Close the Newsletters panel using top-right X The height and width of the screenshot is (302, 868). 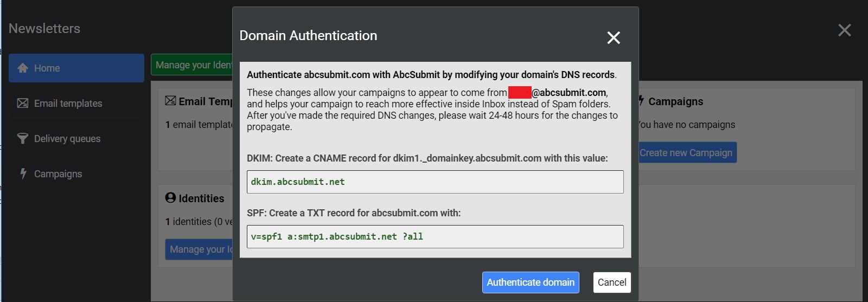(x=844, y=30)
